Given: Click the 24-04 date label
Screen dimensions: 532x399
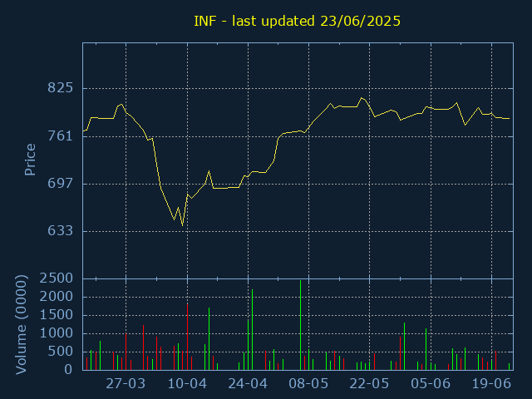Looking at the screenshot, I should coord(248,384).
